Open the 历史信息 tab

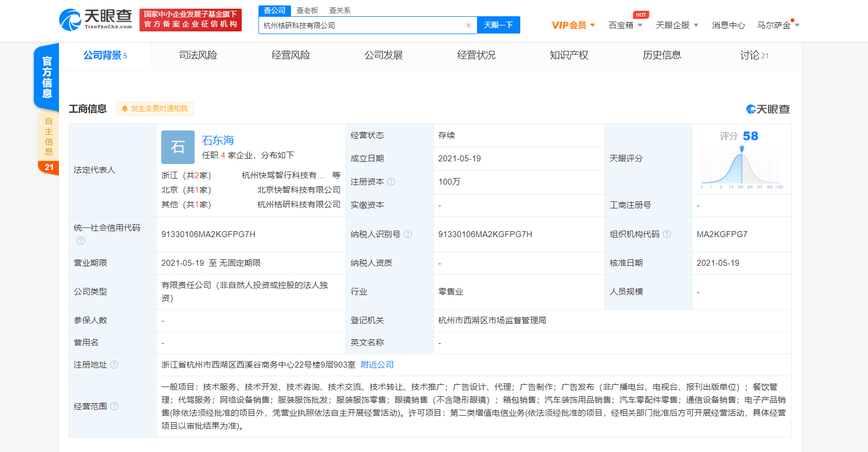[x=662, y=55]
